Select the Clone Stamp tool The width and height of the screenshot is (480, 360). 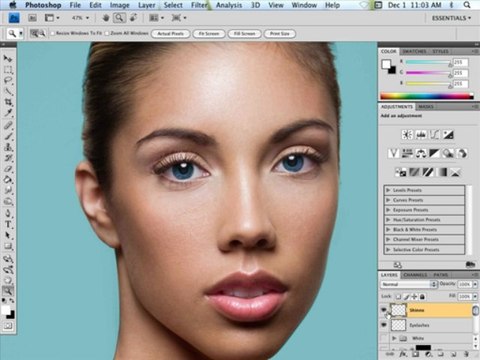pyautogui.click(x=8, y=147)
